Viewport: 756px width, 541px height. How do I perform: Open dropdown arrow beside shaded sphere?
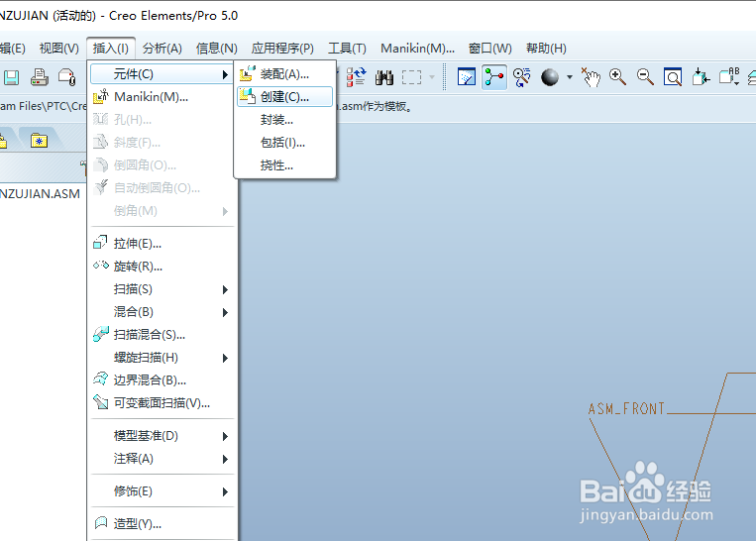coord(570,77)
